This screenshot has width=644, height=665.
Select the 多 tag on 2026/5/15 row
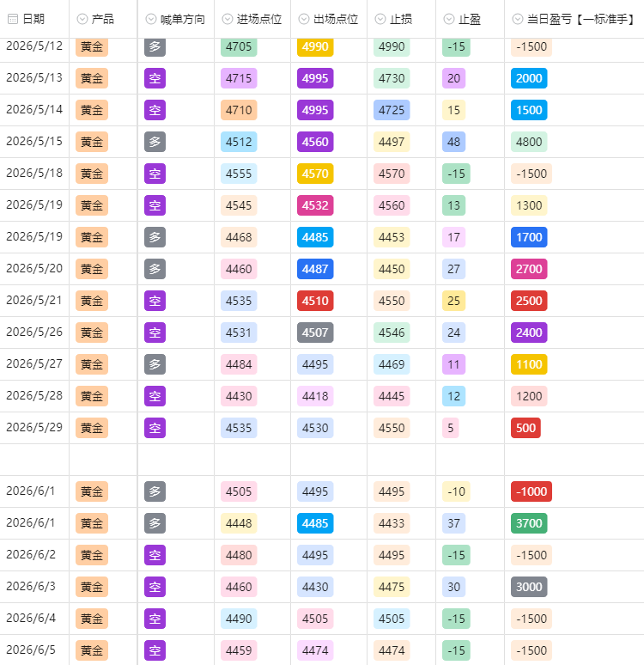(x=155, y=142)
